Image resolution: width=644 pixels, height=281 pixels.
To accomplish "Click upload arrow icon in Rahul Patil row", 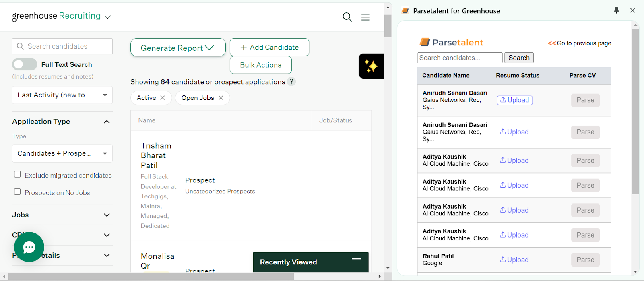I will [x=503, y=259].
